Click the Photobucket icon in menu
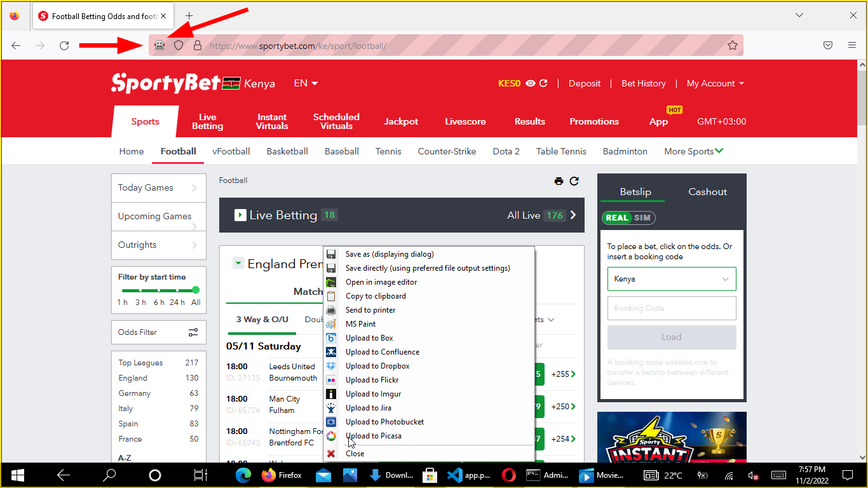 point(331,422)
